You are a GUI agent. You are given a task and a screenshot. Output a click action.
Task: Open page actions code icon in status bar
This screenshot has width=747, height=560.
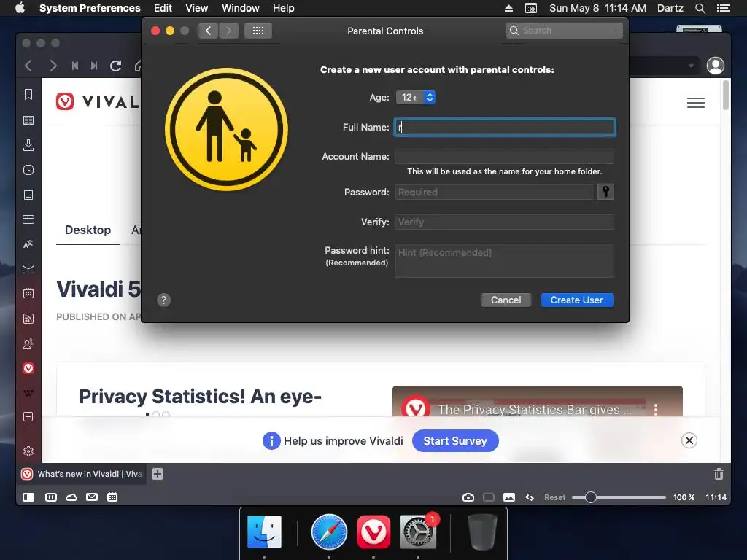[x=530, y=497]
